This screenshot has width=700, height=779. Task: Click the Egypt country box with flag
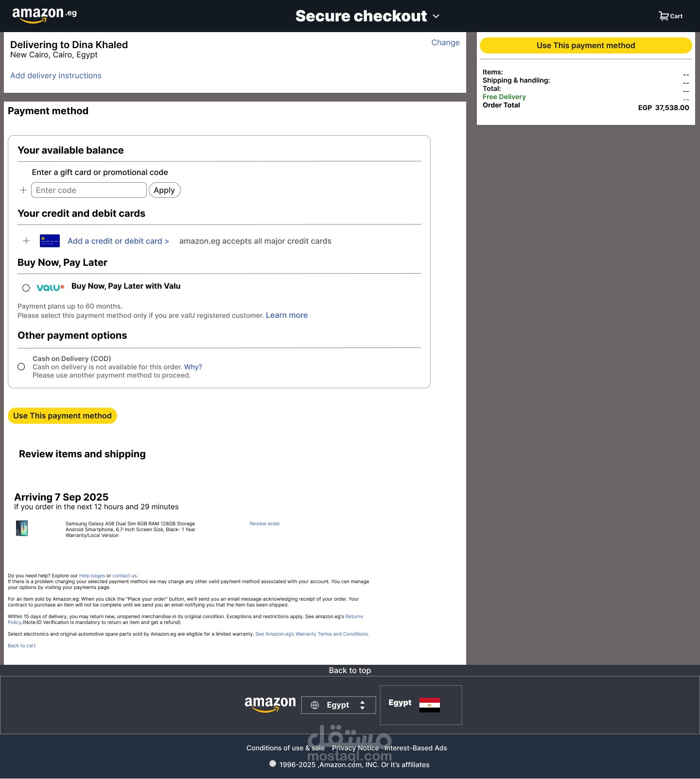(x=421, y=705)
